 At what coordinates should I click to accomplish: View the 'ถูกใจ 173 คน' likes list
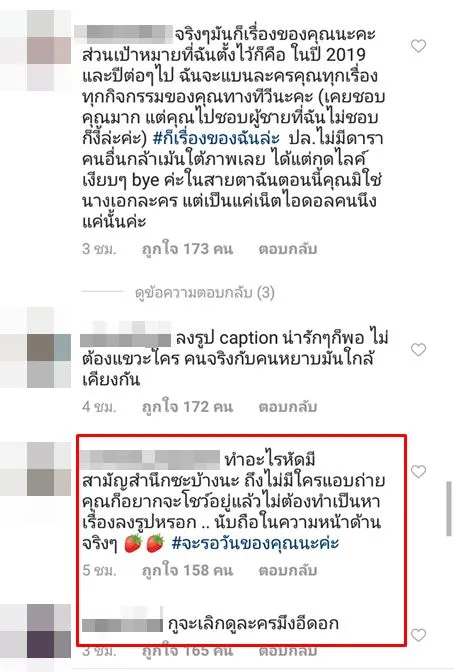coord(187,249)
